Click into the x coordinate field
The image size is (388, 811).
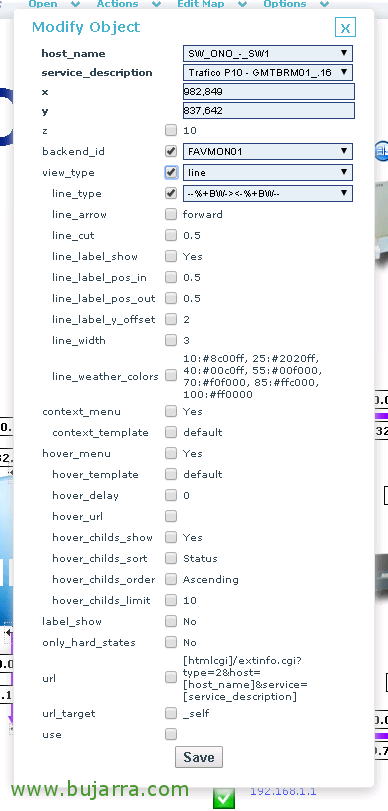(x=268, y=92)
